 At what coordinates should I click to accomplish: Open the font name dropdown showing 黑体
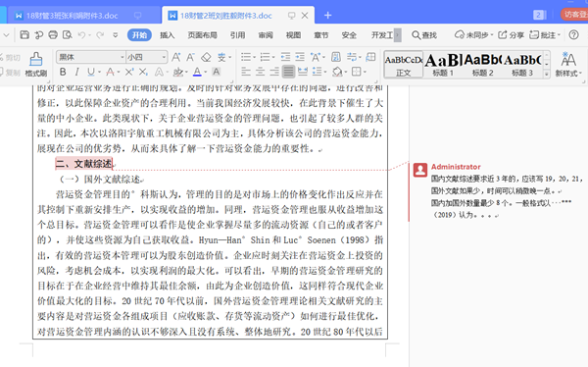(91, 57)
